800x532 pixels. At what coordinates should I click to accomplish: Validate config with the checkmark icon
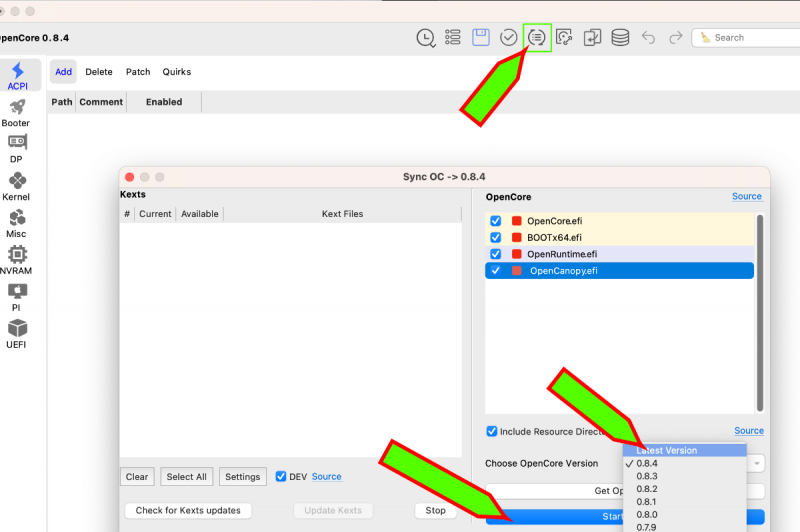click(508, 37)
